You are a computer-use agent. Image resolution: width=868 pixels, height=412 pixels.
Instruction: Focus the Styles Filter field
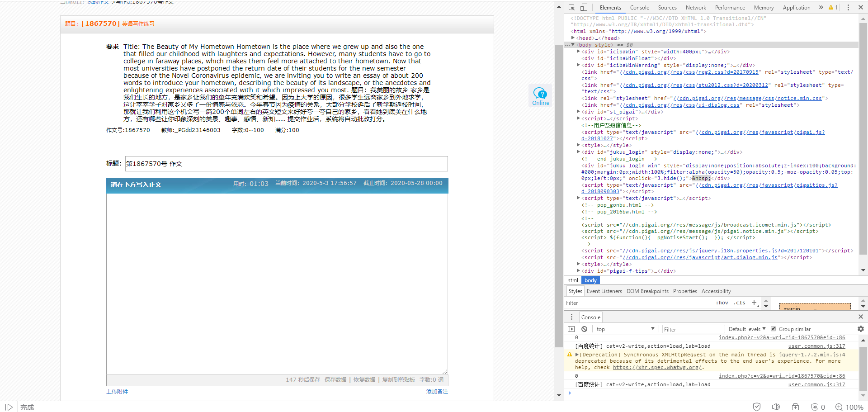coord(637,303)
